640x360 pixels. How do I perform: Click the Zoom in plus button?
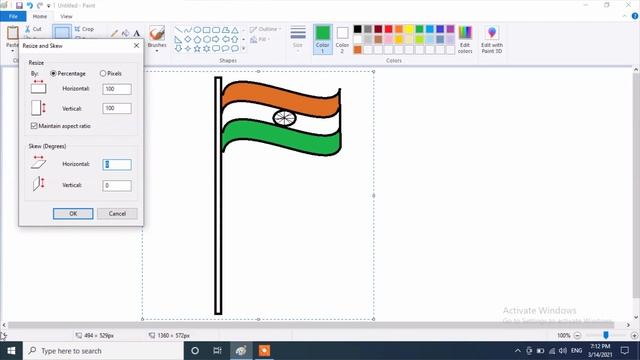pyautogui.click(x=634, y=335)
